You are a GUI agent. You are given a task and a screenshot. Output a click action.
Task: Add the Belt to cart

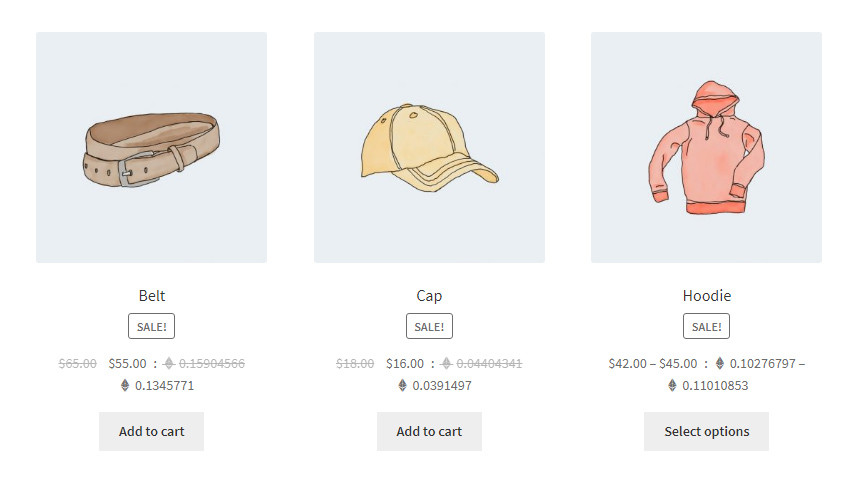(151, 432)
